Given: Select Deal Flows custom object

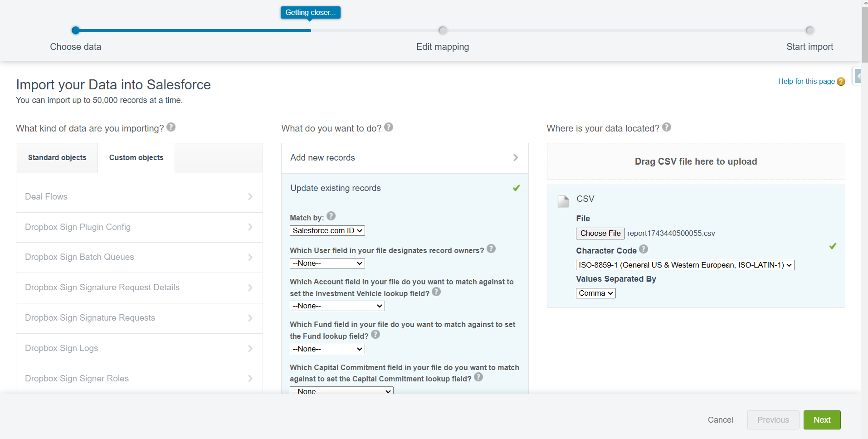Looking at the screenshot, I should tap(139, 196).
